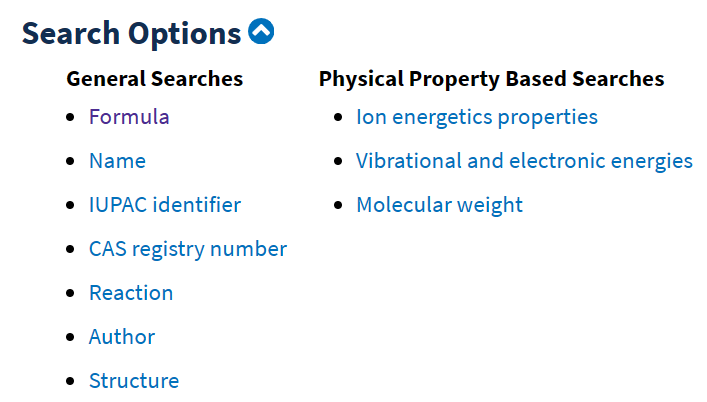Open the Formula search link
707x402 pixels.
click(129, 117)
